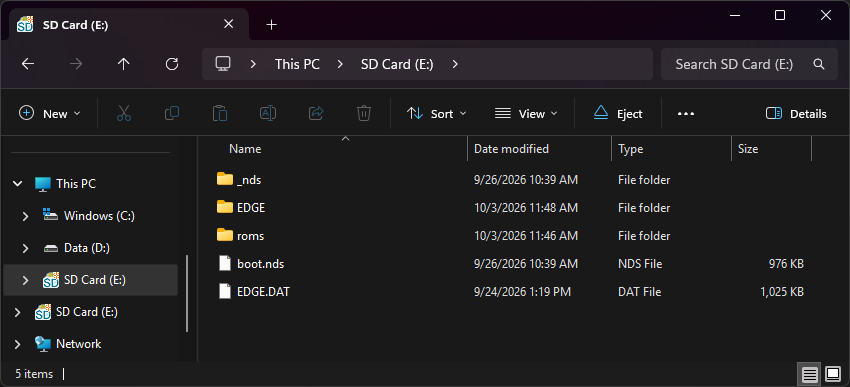The image size is (850, 387).
Task: Click chevron after SD Card (E:) breadcrumb
Action: 455,64
